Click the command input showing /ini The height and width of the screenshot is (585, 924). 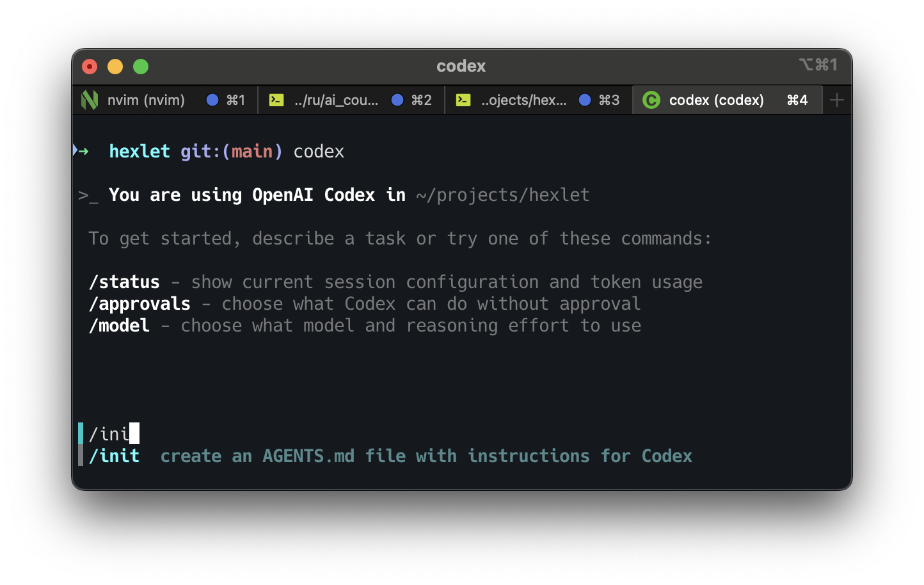tap(110, 433)
